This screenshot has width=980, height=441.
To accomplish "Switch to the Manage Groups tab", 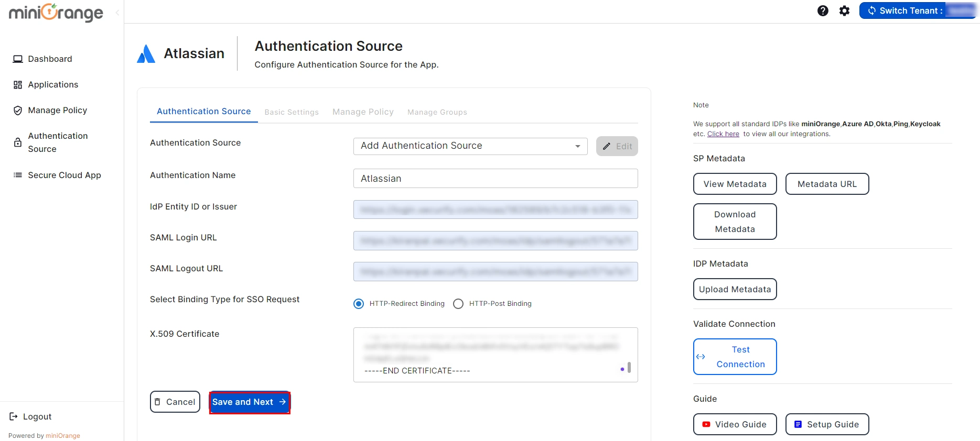I will [x=437, y=112].
